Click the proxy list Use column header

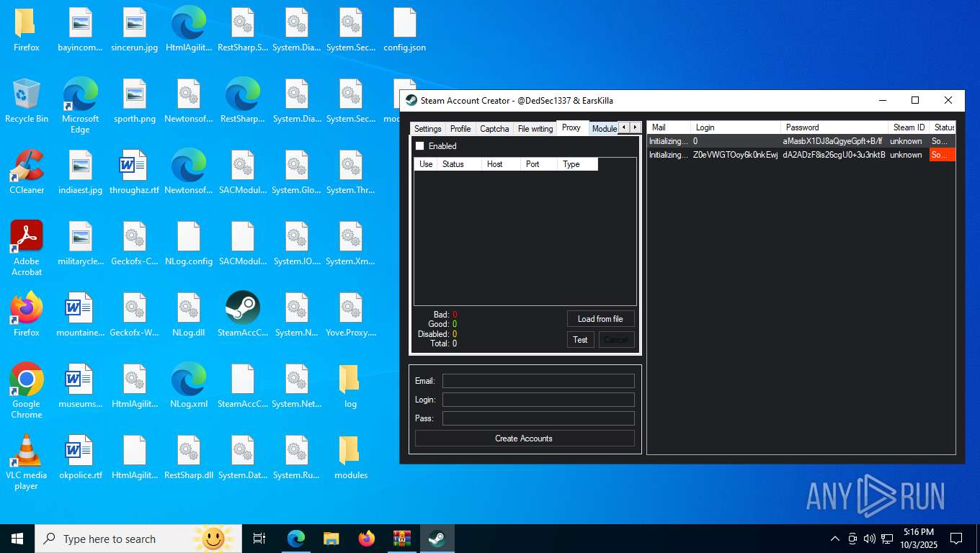coord(426,164)
